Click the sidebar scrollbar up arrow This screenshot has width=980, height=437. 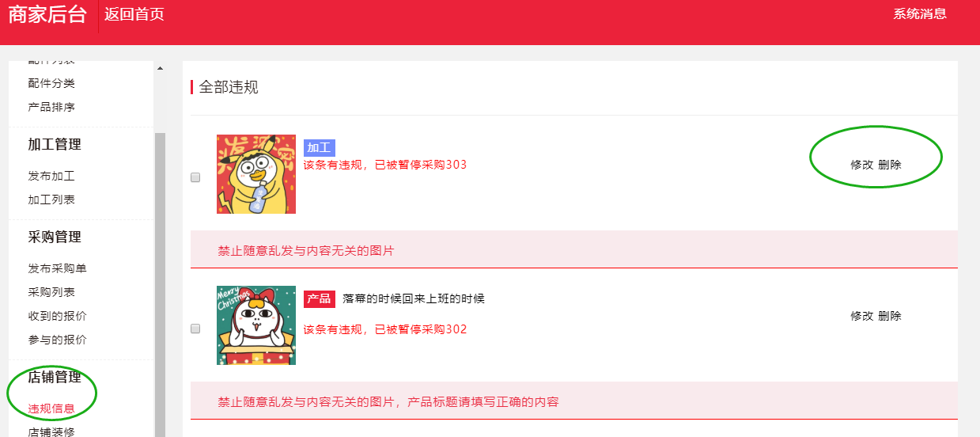(x=160, y=68)
